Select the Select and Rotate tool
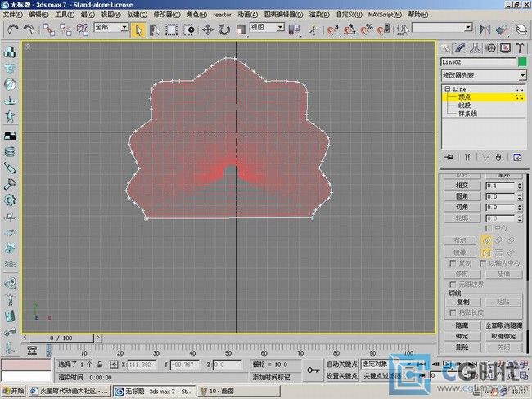This screenshot has height=399, width=532. coord(224,29)
